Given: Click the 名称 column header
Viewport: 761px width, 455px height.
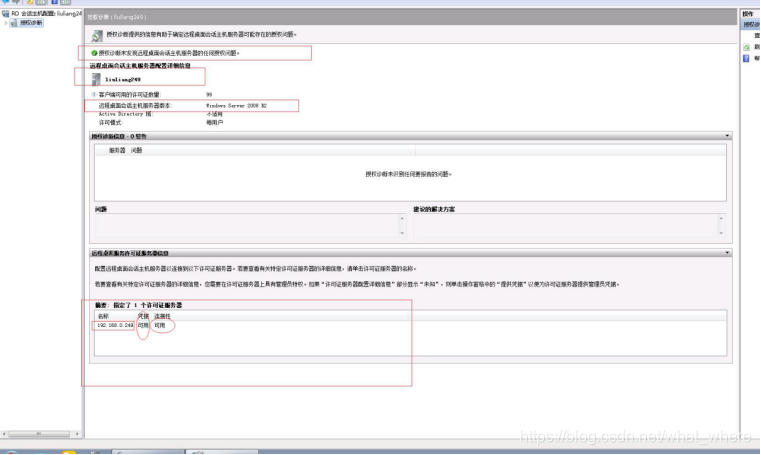Looking at the screenshot, I should point(103,316).
